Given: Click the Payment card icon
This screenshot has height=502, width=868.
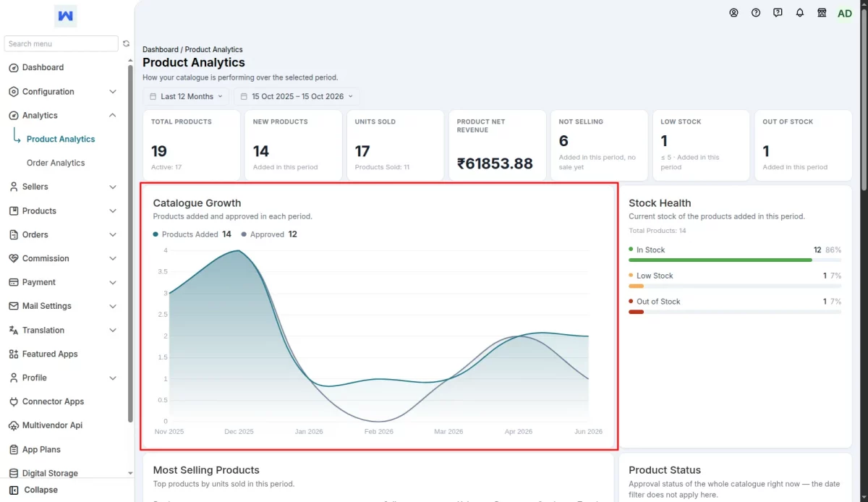Looking at the screenshot, I should point(14,282).
